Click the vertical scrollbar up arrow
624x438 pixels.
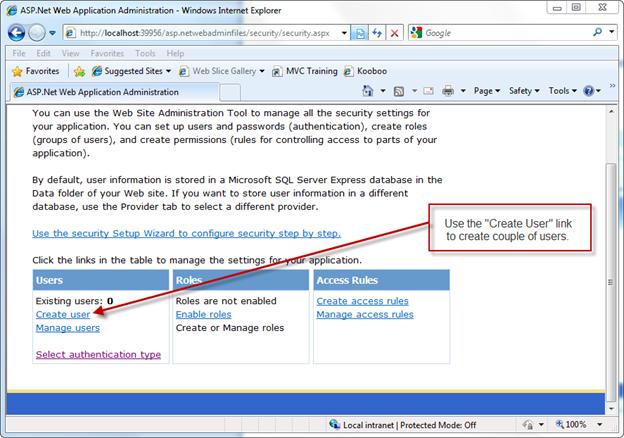pyautogui.click(x=612, y=112)
